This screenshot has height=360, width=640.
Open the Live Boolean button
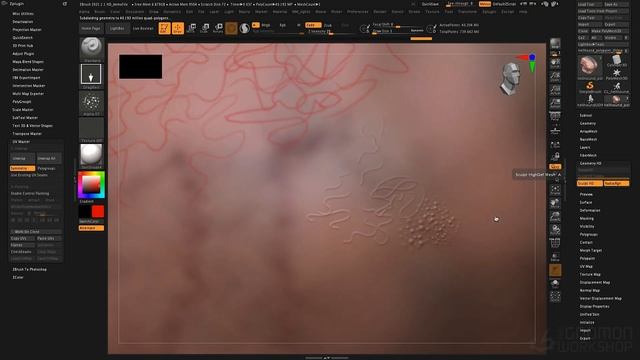coord(143,29)
